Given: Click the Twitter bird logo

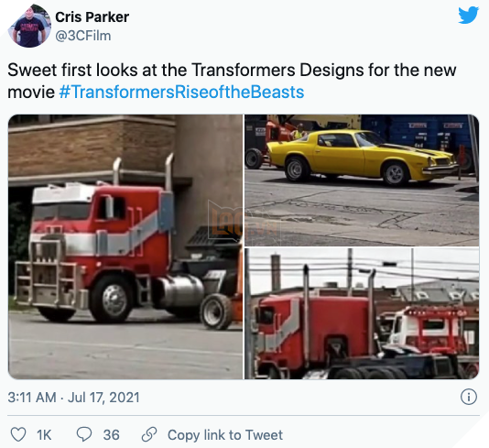Looking at the screenshot, I should coord(469,15).
